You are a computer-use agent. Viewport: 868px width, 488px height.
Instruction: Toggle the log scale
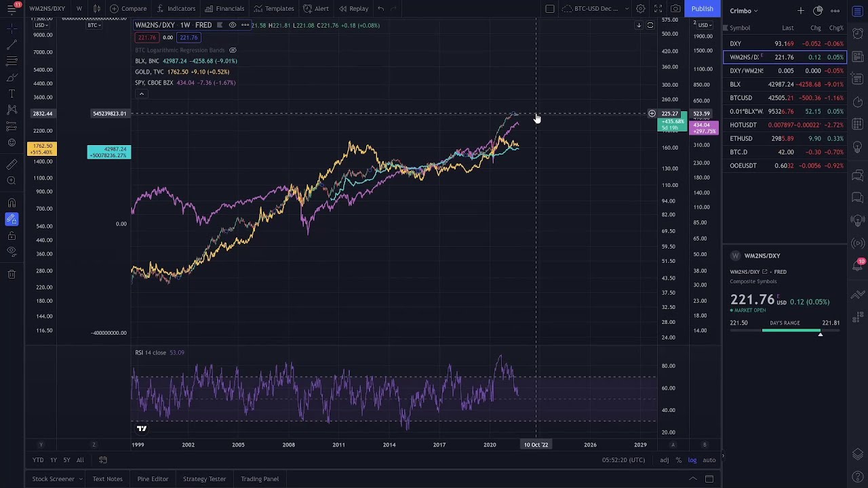point(692,460)
